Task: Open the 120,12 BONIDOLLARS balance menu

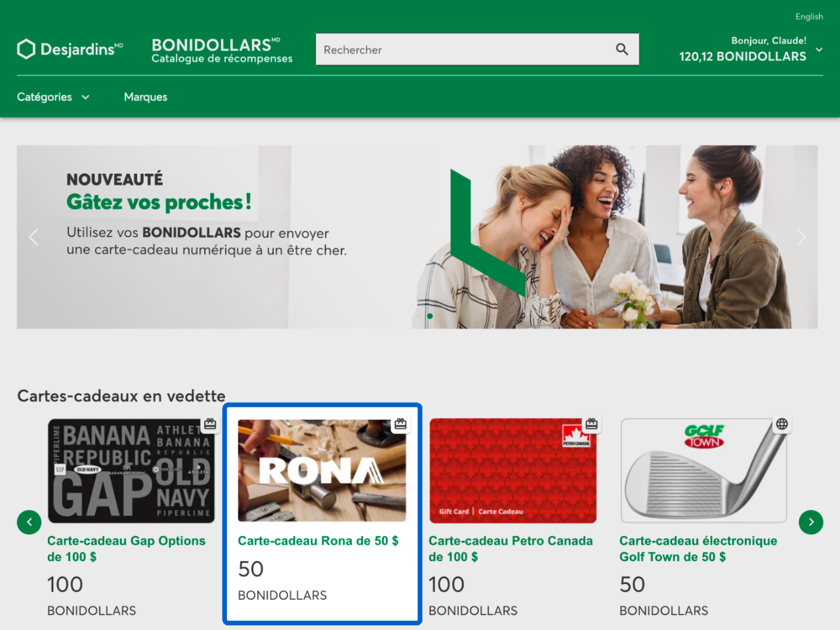Action: [743, 56]
